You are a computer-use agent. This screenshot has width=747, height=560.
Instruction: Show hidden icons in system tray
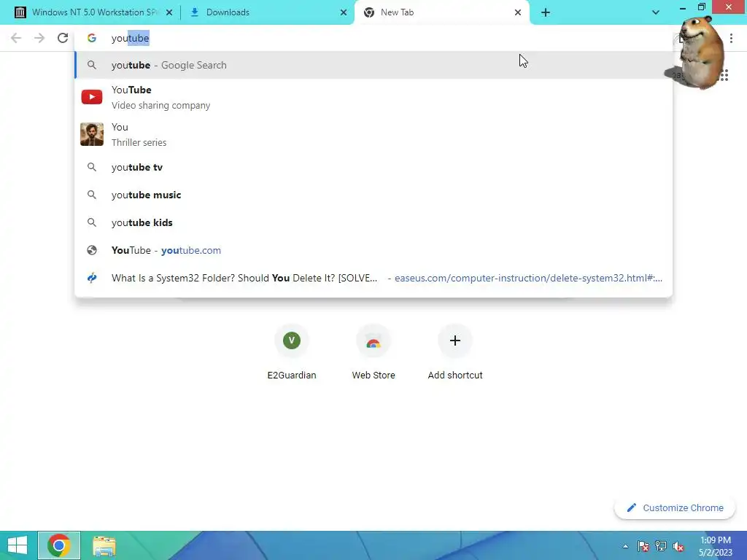tap(625, 546)
